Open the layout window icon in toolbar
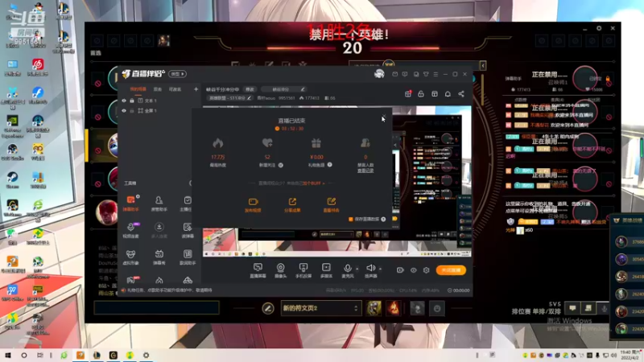This screenshot has width=644, height=362. pyautogui.click(x=435, y=94)
